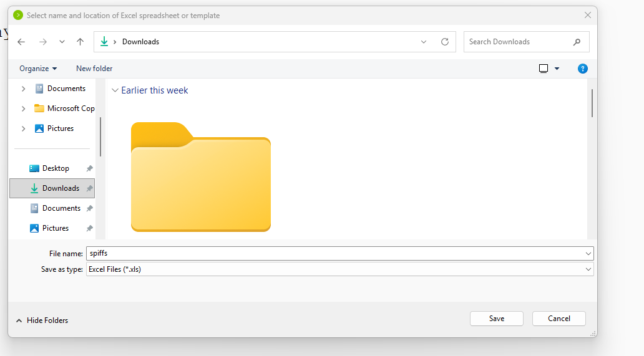Open the Save as type dropdown
Image resolution: width=644 pixels, height=356 pixels.
click(588, 269)
